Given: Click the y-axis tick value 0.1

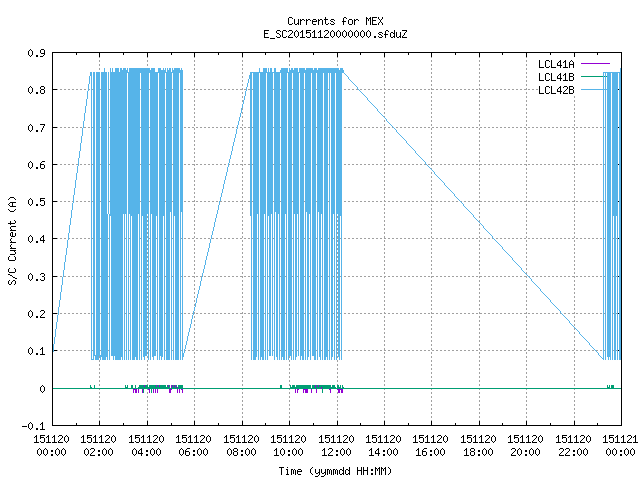Looking at the screenshot, I should (36, 351).
